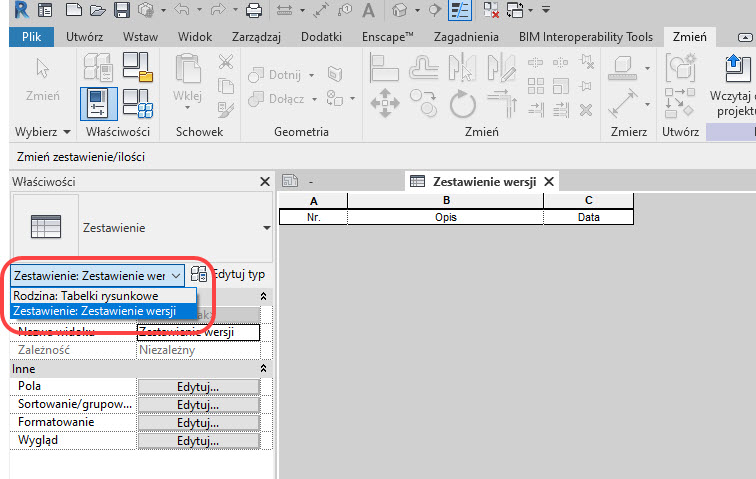The width and height of the screenshot is (756, 479).
Task: Click the Open folder icon in quick access toolbar
Action: pos(97,11)
